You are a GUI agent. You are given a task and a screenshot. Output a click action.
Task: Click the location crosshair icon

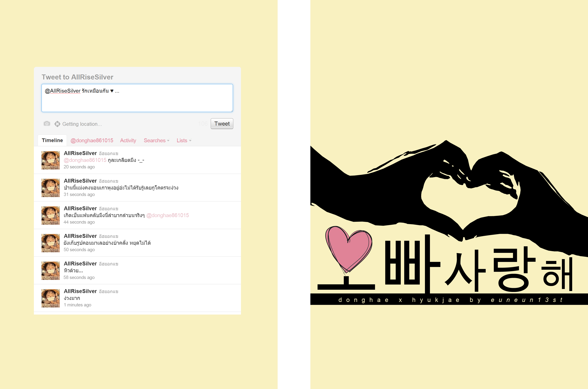57,124
